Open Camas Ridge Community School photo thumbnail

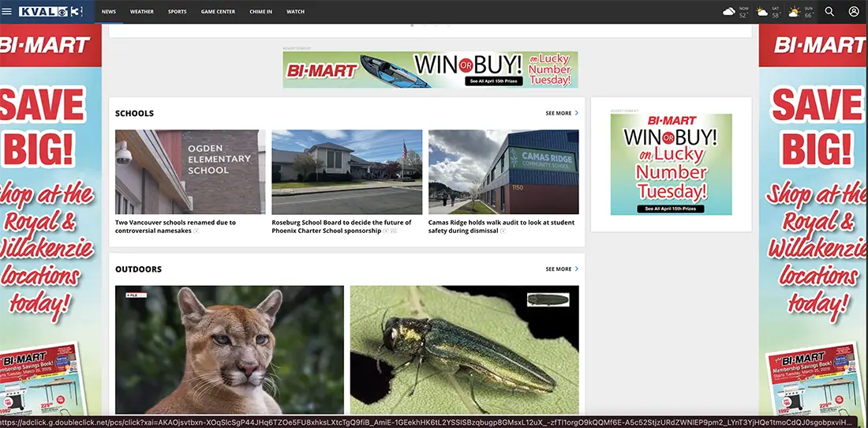pyautogui.click(x=503, y=171)
